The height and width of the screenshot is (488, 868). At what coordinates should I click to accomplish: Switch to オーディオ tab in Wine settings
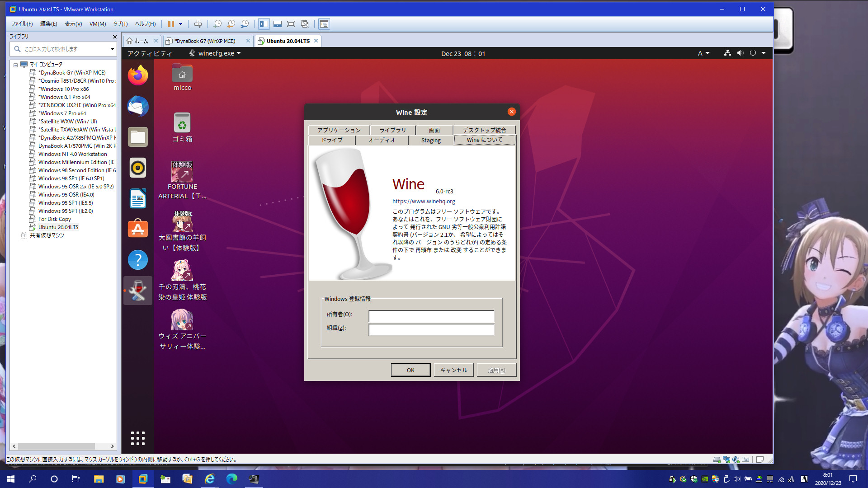tap(382, 140)
